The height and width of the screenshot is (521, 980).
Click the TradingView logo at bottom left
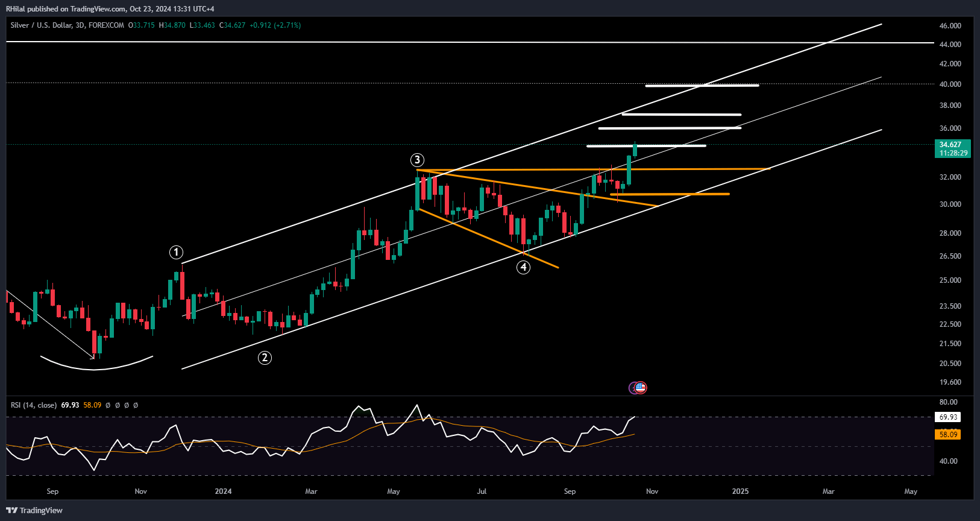[34, 510]
